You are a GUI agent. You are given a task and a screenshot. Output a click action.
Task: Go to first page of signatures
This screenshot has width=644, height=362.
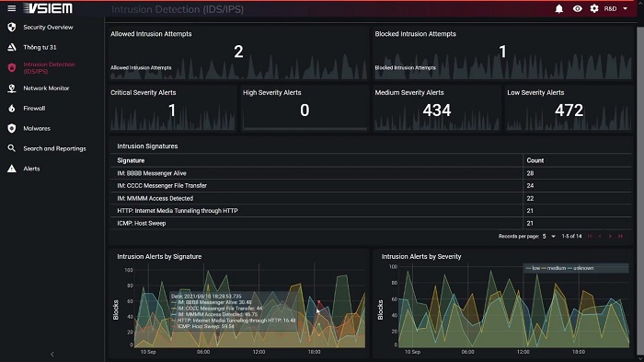(590, 236)
